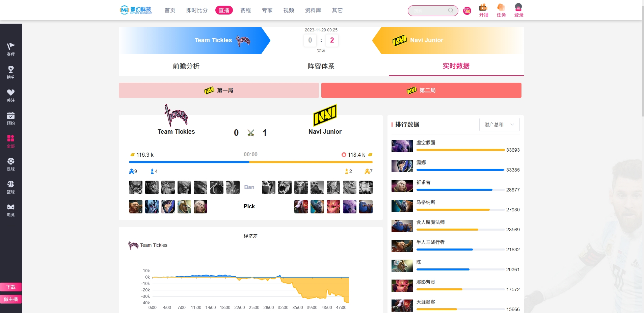644x313 pixels.
Task: Click the site logo in header
Action: tap(136, 10)
